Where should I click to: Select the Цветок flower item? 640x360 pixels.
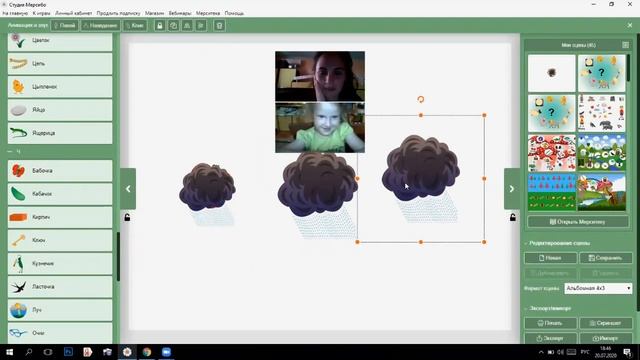pos(60,41)
